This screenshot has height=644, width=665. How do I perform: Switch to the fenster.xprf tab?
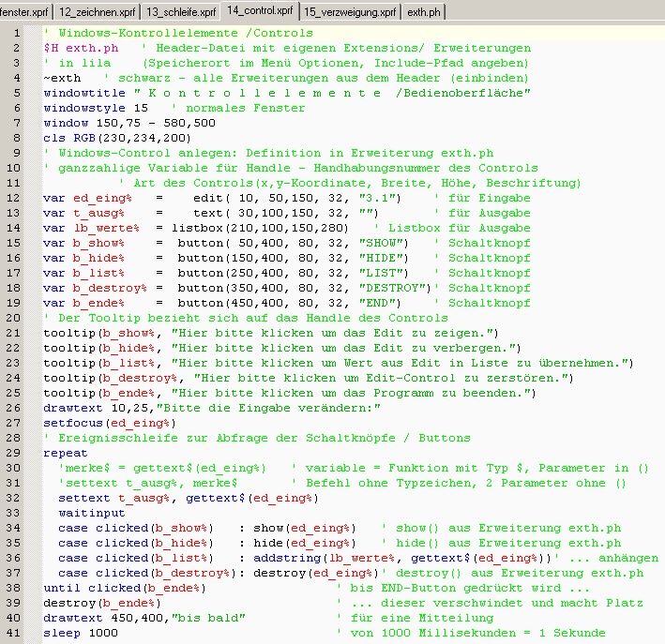[25, 11]
